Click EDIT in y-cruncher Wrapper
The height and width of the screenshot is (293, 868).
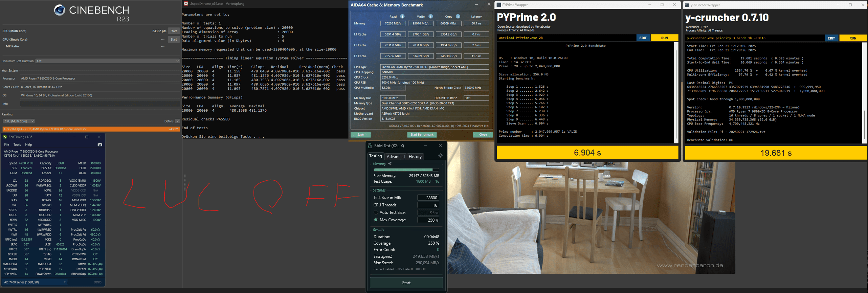[831, 38]
